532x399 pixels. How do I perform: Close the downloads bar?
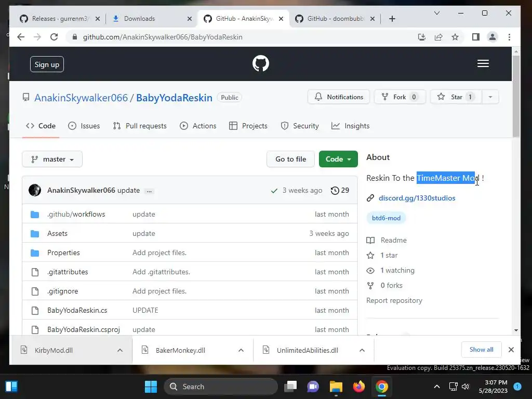[511, 350]
